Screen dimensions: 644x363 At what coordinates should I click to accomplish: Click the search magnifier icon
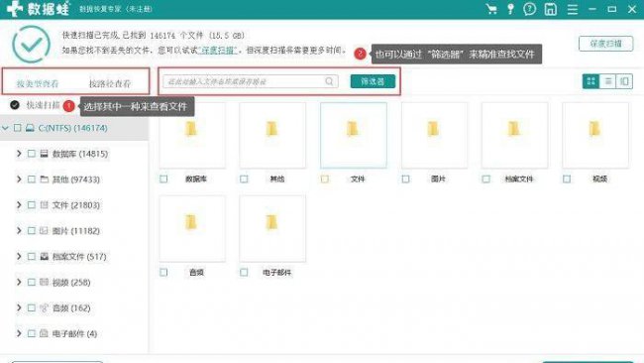(x=329, y=81)
